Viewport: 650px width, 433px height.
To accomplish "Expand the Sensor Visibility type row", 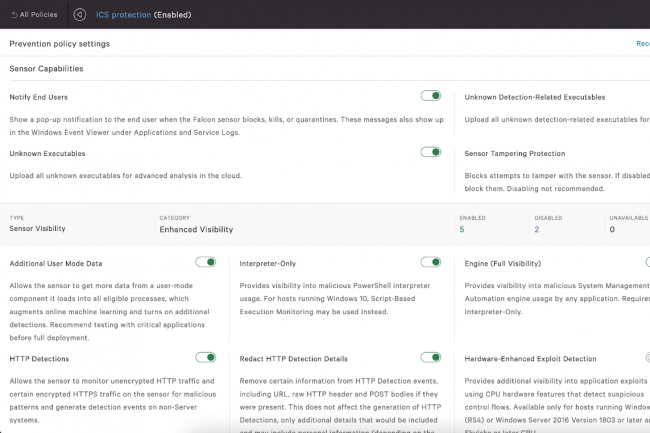I will (37, 229).
